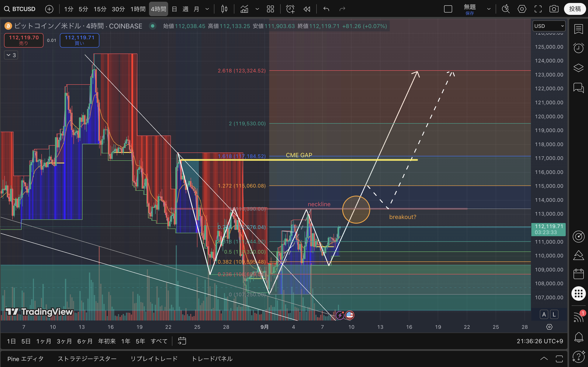
Task: Open the USD currency dropdown
Action: click(549, 26)
